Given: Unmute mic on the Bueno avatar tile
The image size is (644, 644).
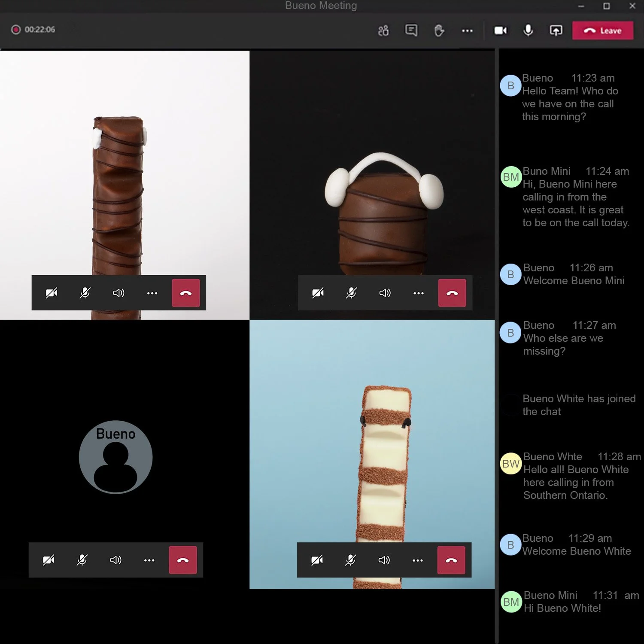Looking at the screenshot, I should click(x=82, y=560).
